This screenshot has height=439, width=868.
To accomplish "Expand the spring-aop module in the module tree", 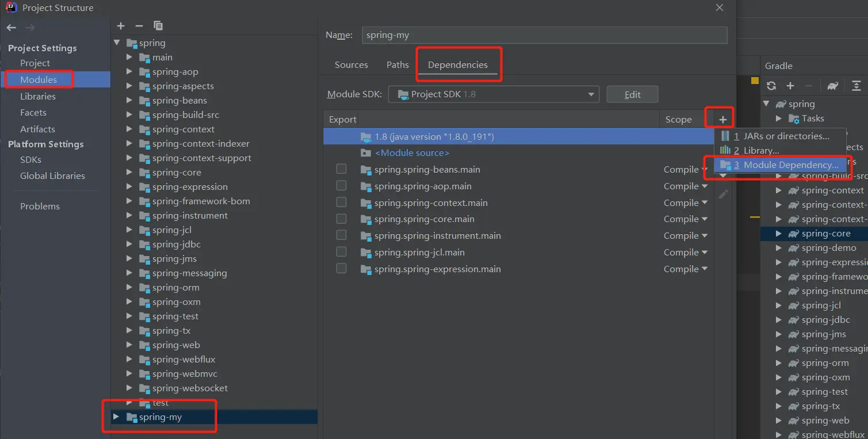I will point(129,72).
